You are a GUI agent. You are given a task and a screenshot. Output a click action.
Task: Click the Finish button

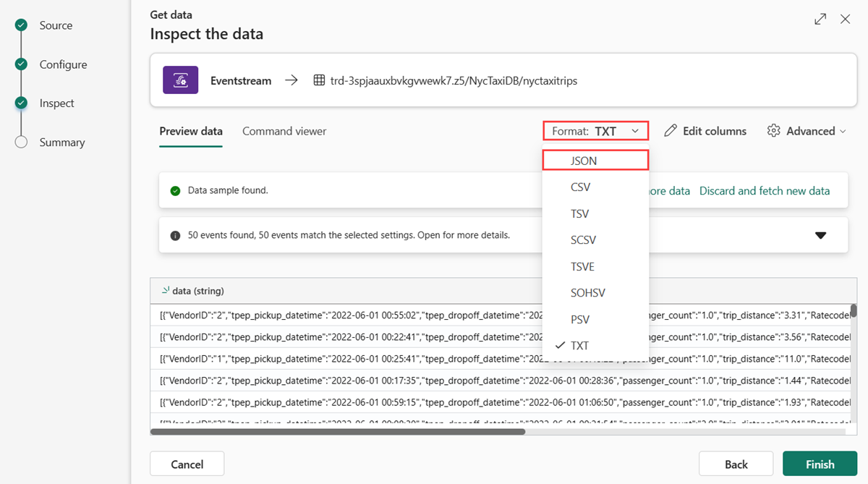point(820,464)
